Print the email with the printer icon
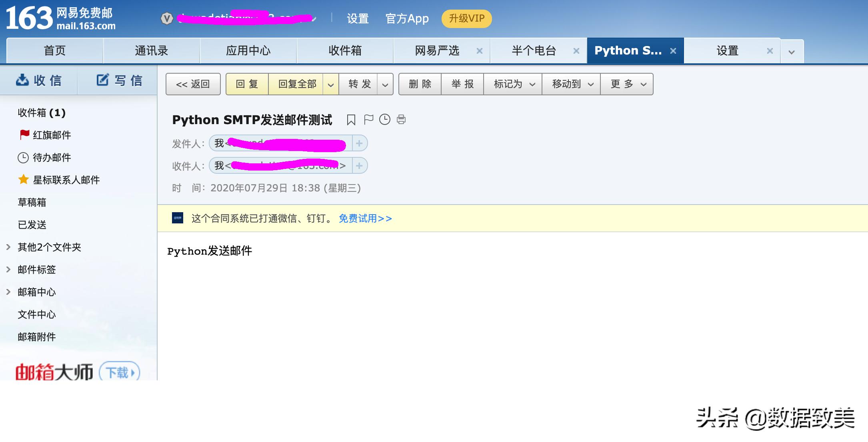The image size is (868, 442). [x=401, y=119]
